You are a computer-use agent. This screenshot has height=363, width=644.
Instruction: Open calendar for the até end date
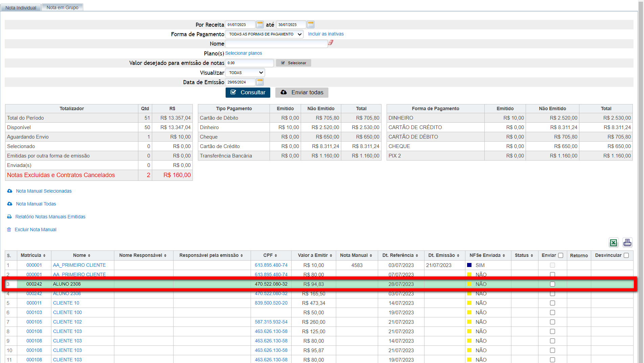[x=310, y=25]
